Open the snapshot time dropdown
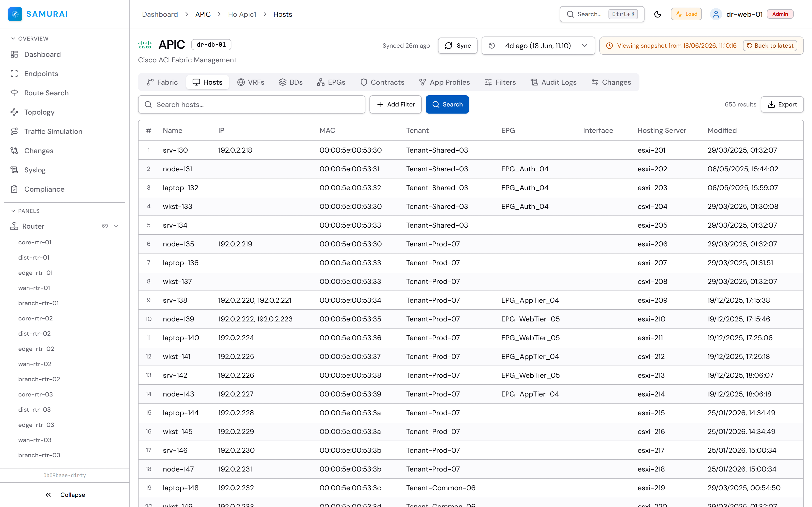Viewport: 812px width, 507px height. pos(538,46)
